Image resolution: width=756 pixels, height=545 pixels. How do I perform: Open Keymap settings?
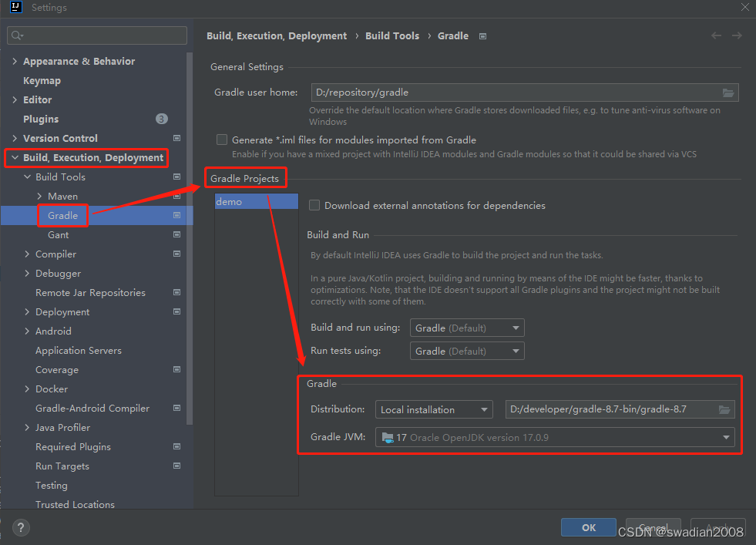pos(42,80)
